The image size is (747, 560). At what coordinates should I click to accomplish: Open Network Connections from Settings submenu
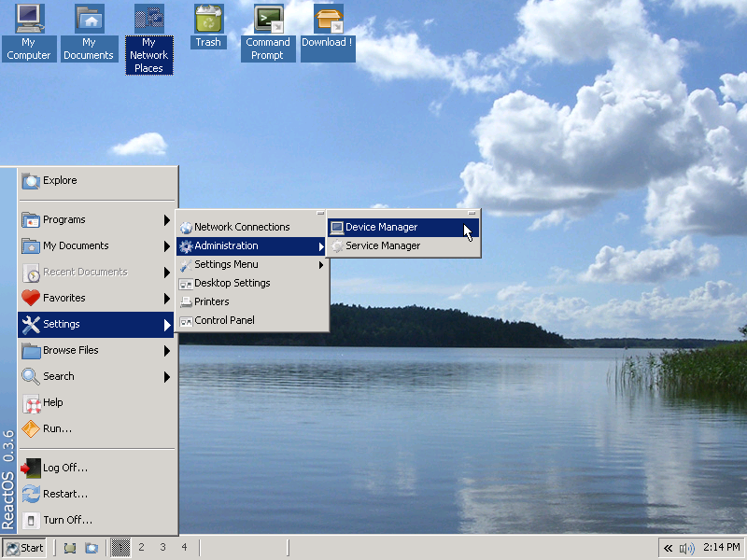tap(251, 228)
